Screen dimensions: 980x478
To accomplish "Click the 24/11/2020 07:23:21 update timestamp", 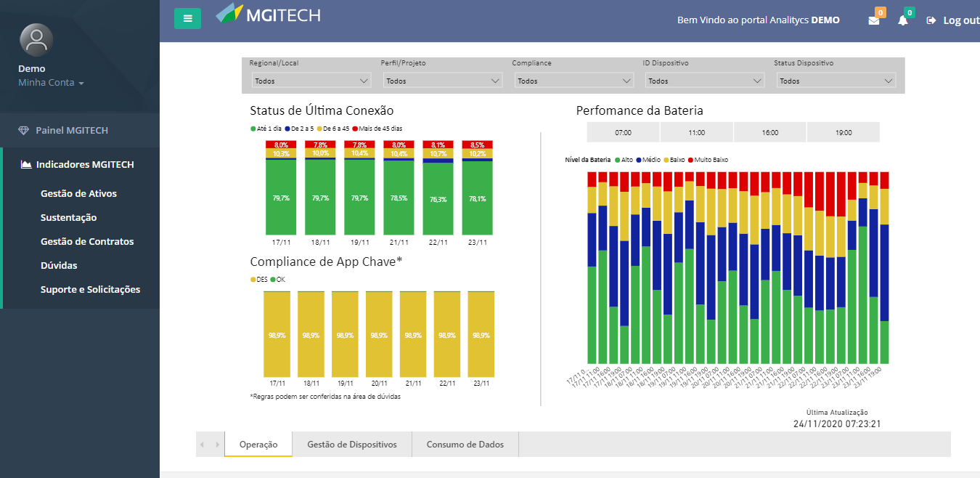I will [x=837, y=424].
